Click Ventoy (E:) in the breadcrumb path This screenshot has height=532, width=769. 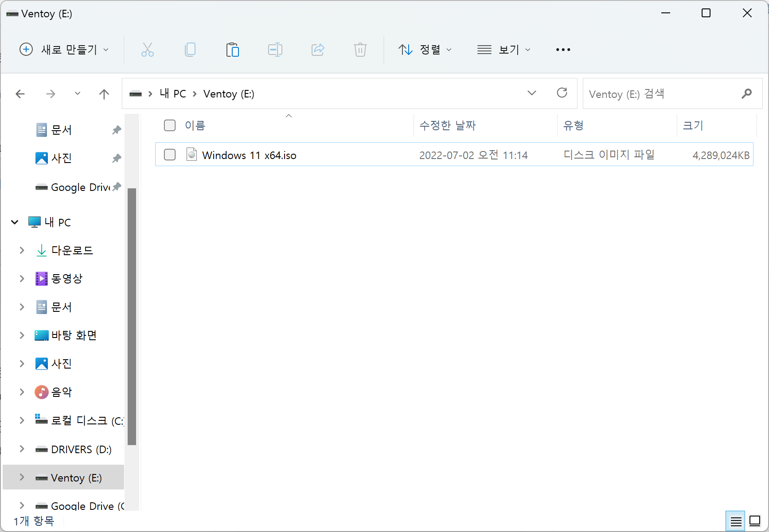229,94
